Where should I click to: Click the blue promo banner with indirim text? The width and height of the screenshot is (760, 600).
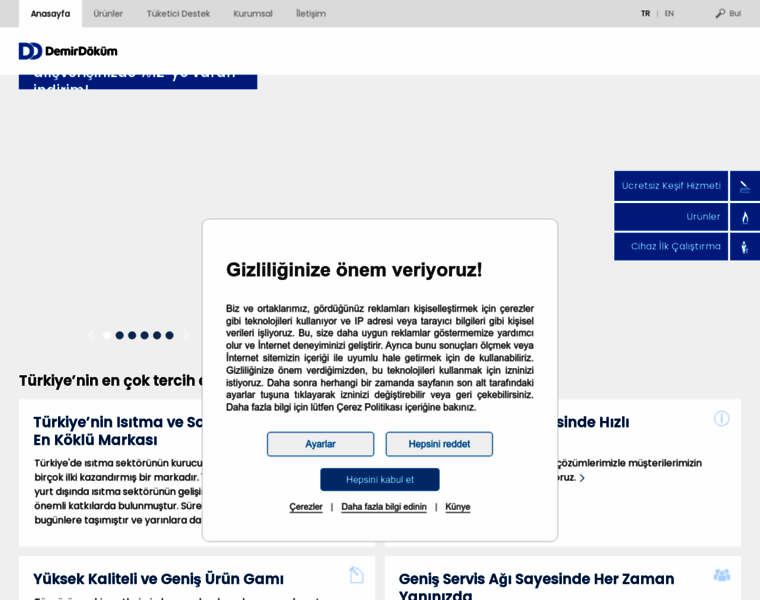pyautogui.click(x=138, y=81)
